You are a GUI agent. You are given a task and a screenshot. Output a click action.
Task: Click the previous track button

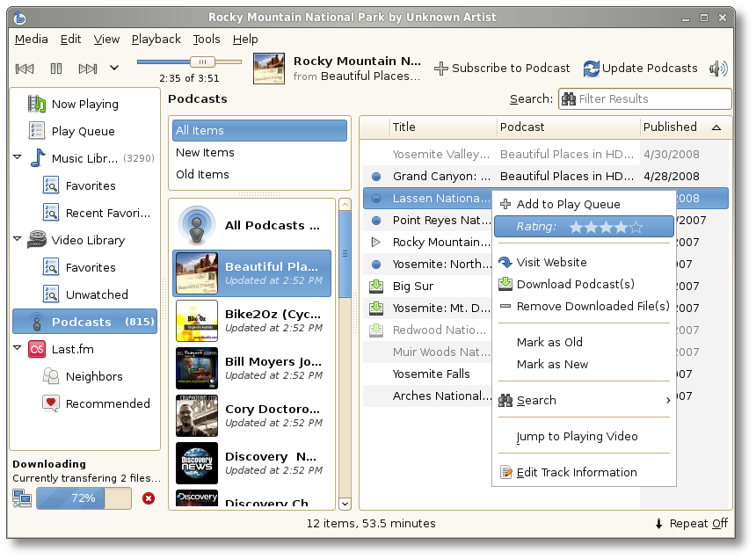pos(25,69)
